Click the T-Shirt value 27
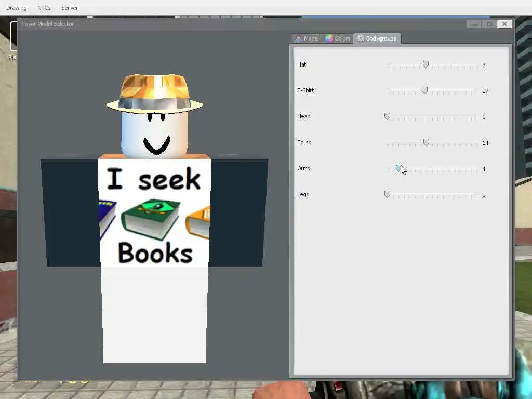Screen dimensions: 532x399 (x=486, y=91)
